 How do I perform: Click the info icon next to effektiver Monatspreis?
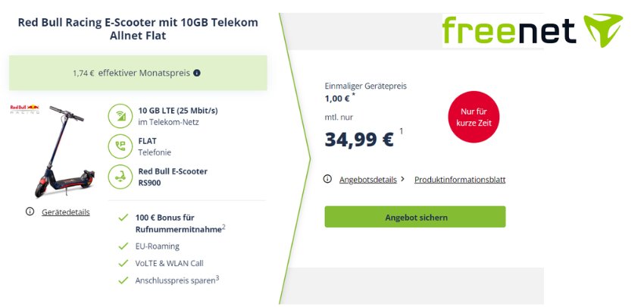click(197, 73)
